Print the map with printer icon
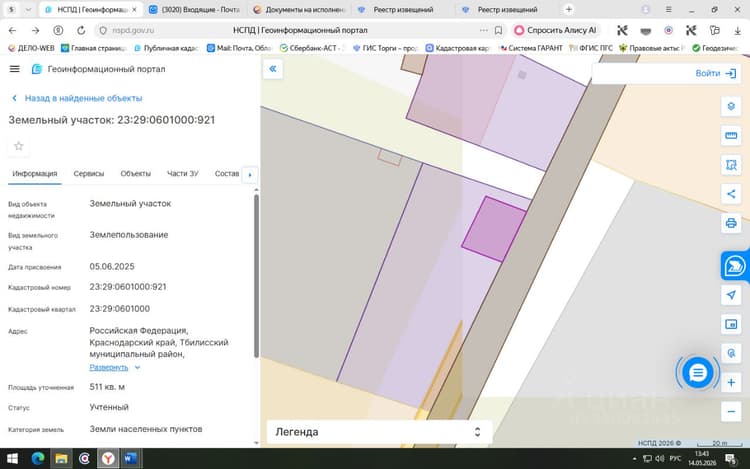The image size is (750, 469). tap(731, 223)
